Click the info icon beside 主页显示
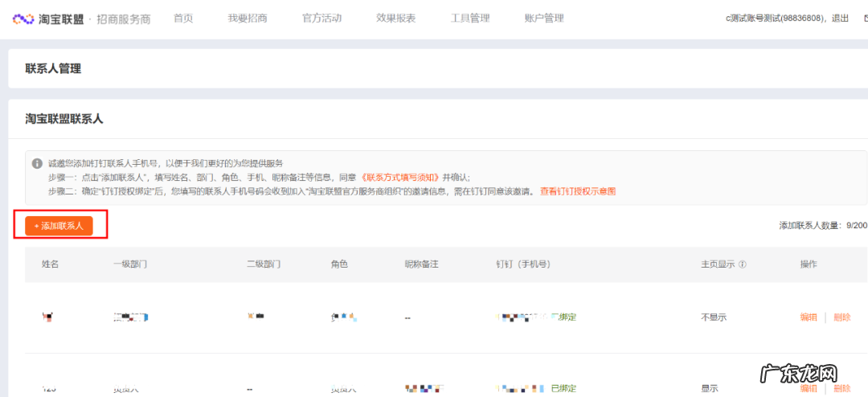Image resolution: width=868 pixels, height=397 pixels. [x=743, y=264]
